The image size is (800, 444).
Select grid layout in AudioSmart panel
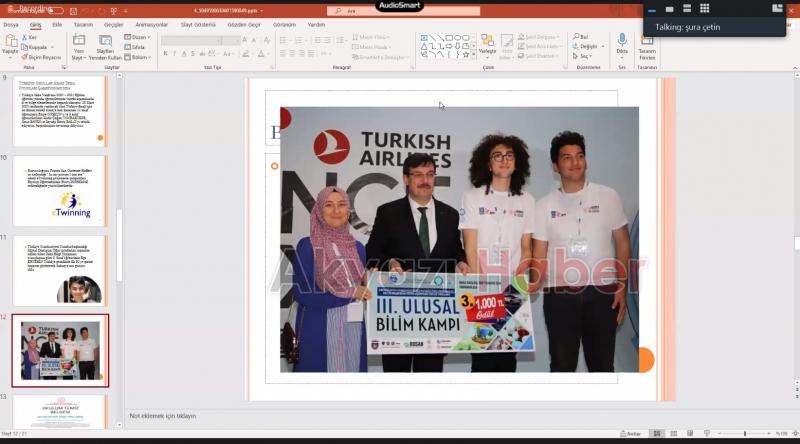(x=704, y=8)
